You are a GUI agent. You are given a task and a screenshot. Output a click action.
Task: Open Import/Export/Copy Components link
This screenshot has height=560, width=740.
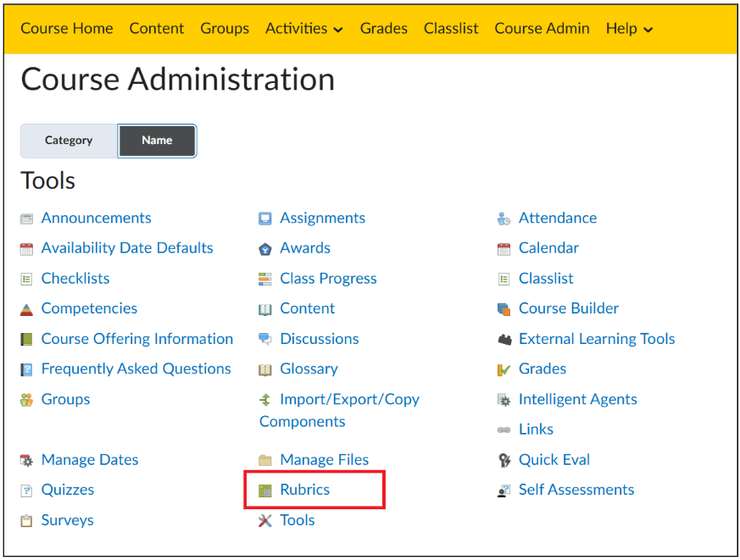click(x=339, y=410)
